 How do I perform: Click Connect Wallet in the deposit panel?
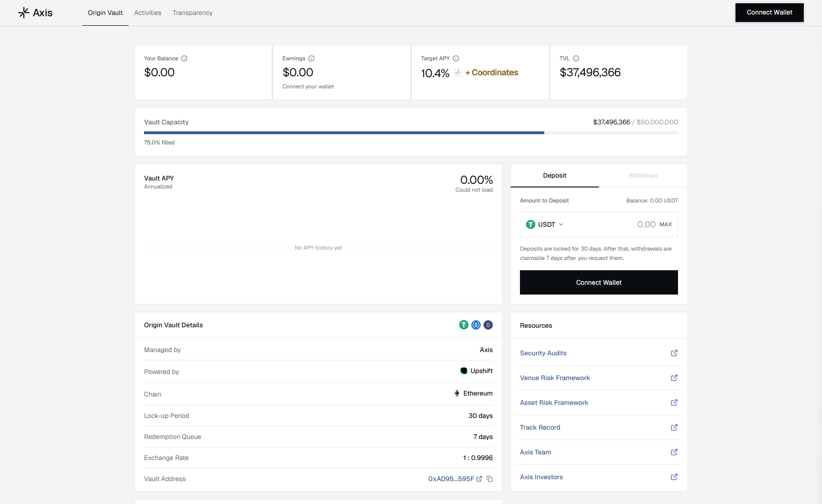click(x=599, y=282)
